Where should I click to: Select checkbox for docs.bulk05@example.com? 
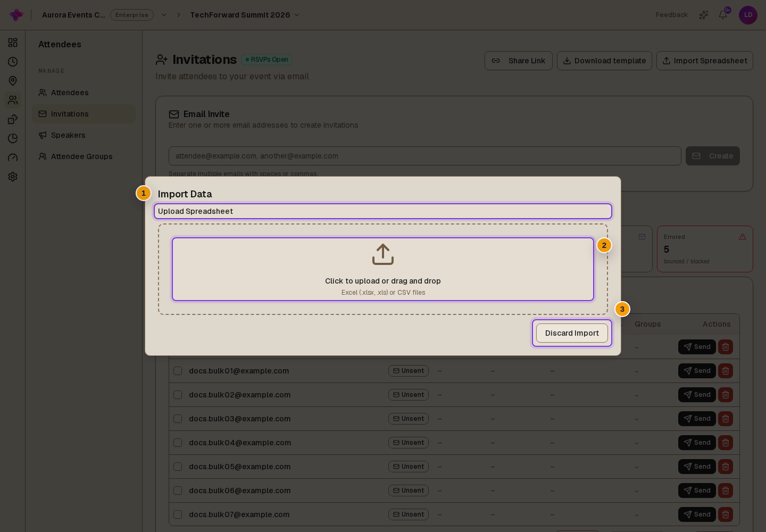click(178, 467)
